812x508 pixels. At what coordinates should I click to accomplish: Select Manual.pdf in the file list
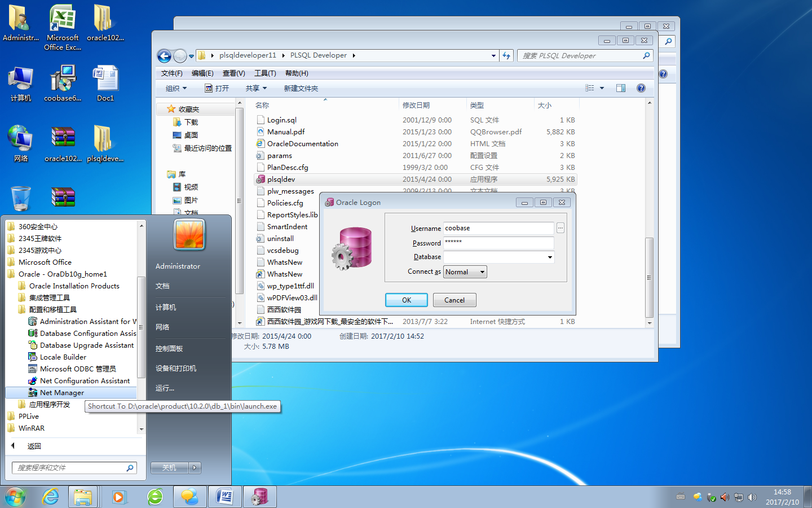coord(415,132)
